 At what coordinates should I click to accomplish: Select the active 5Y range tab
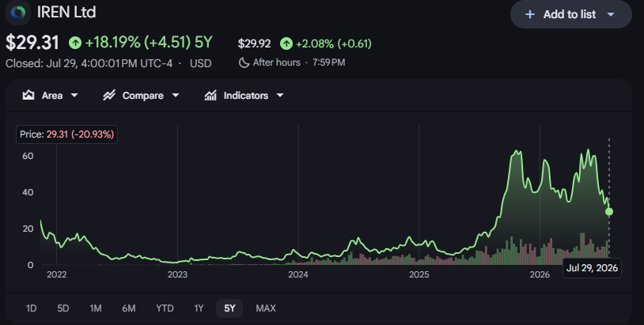pyautogui.click(x=229, y=308)
